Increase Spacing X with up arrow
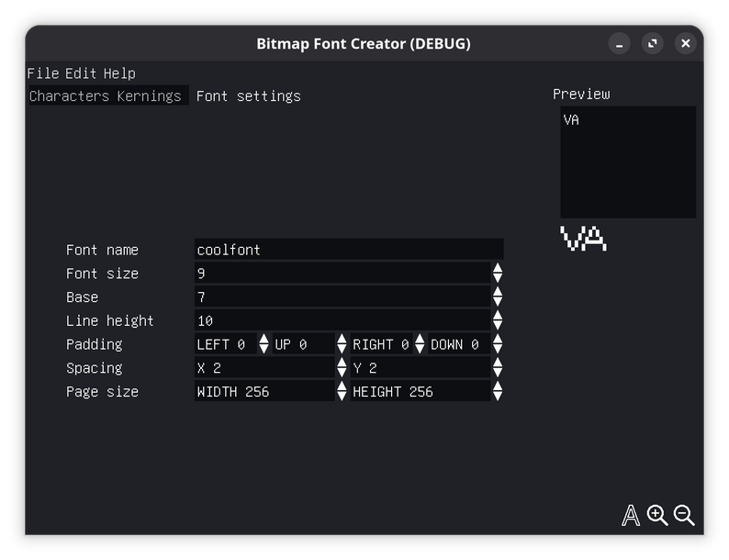The height and width of the screenshot is (560, 729). pos(342,363)
